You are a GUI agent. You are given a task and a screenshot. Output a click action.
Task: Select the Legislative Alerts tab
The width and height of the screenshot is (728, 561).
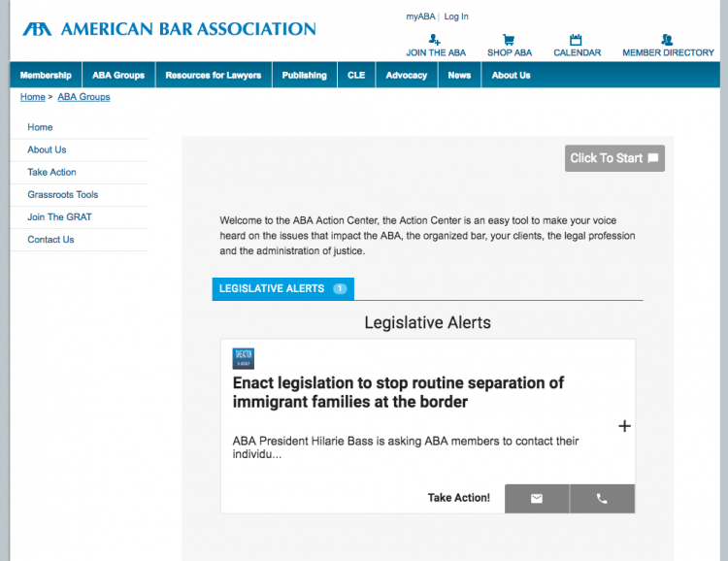282,288
